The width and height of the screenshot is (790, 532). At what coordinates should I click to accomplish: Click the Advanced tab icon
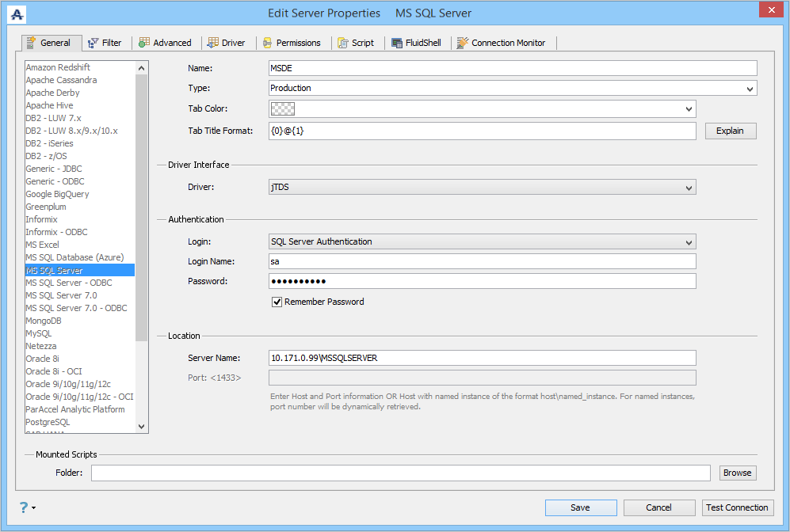coord(144,43)
